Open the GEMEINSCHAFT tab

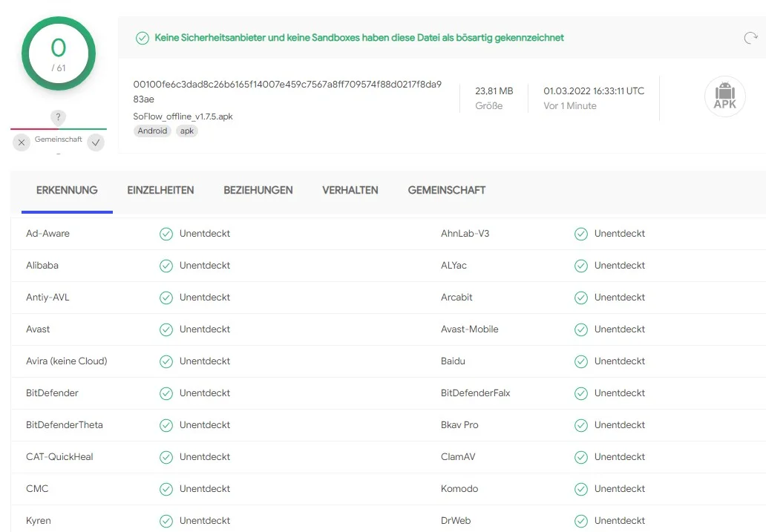(x=447, y=190)
